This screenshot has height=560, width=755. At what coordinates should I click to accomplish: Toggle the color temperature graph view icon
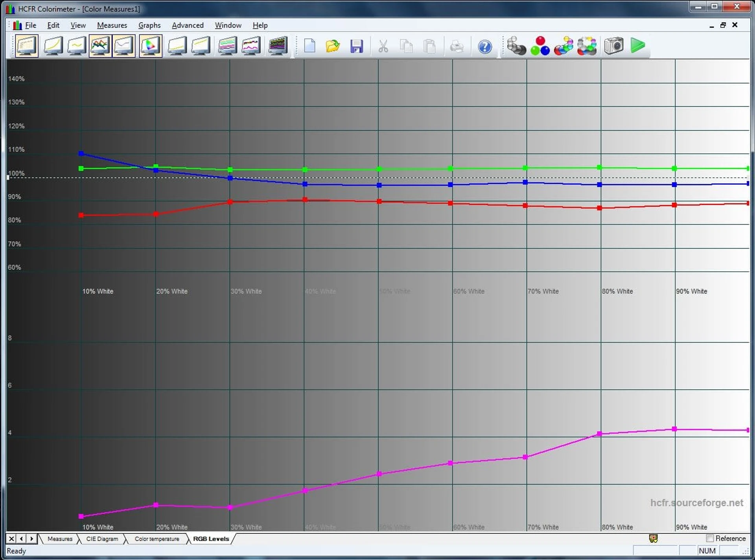coord(124,46)
